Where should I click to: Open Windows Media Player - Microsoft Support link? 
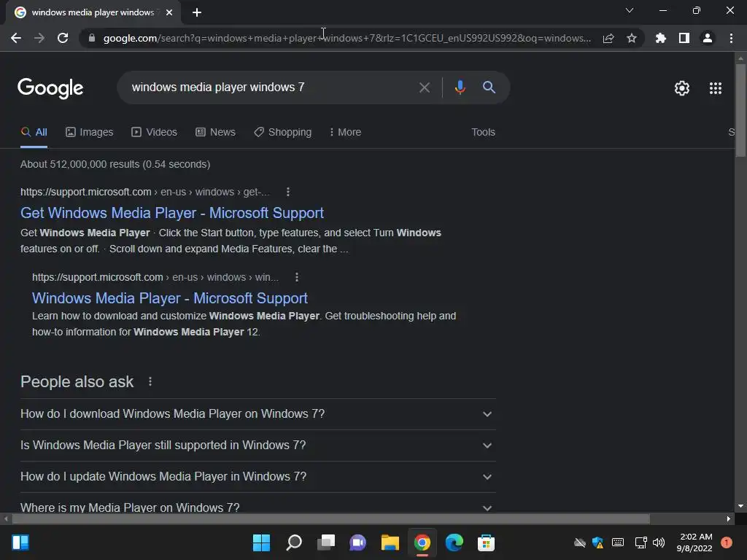[x=169, y=298]
